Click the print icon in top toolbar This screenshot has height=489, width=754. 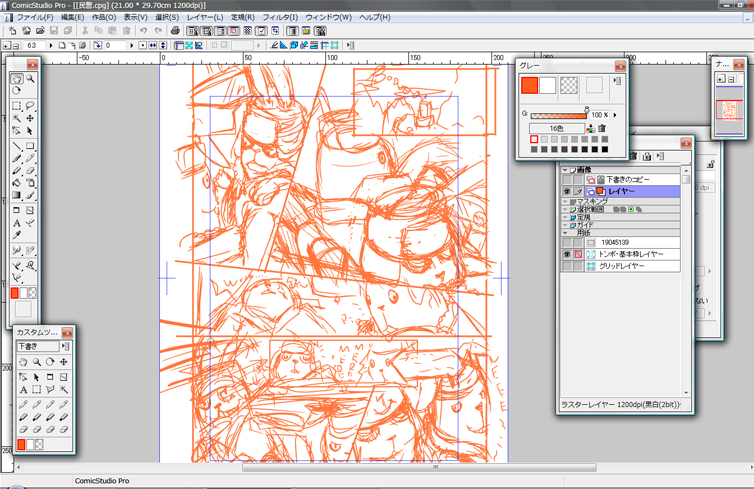(x=176, y=31)
